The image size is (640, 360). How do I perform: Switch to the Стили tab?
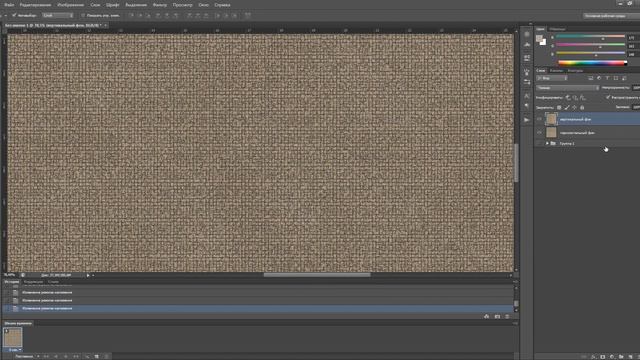pyautogui.click(x=53, y=282)
